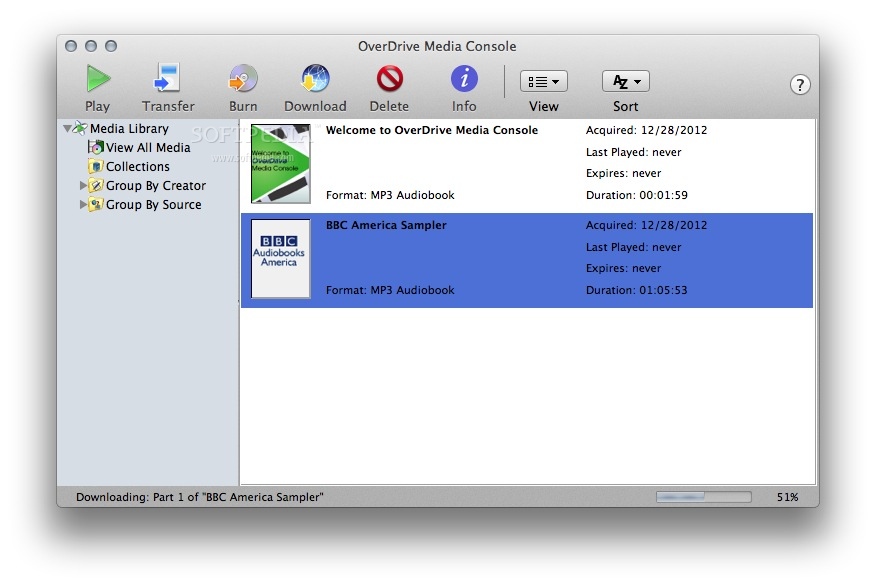Open the Info panel icon
This screenshot has height=586, width=876.
tap(463, 79)
